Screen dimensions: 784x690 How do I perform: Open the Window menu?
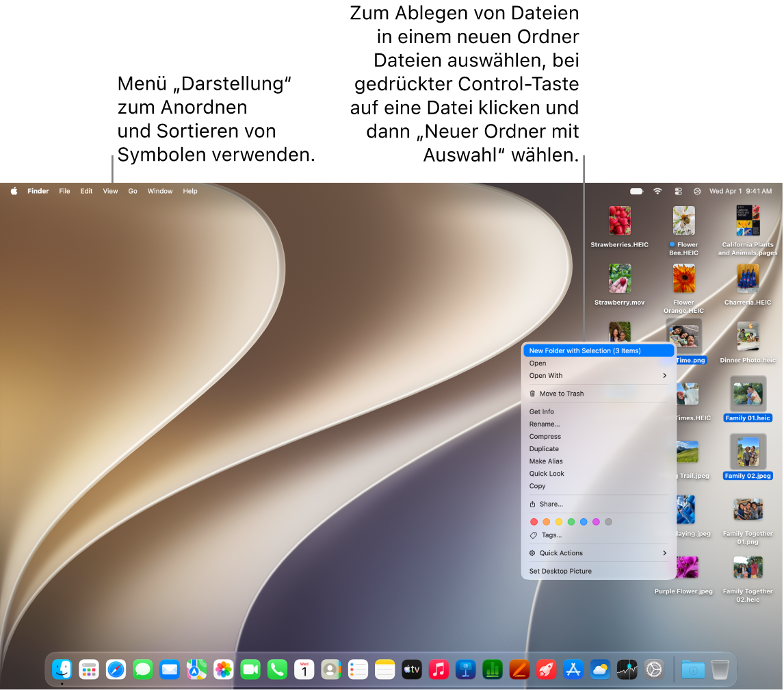point(160,191)
